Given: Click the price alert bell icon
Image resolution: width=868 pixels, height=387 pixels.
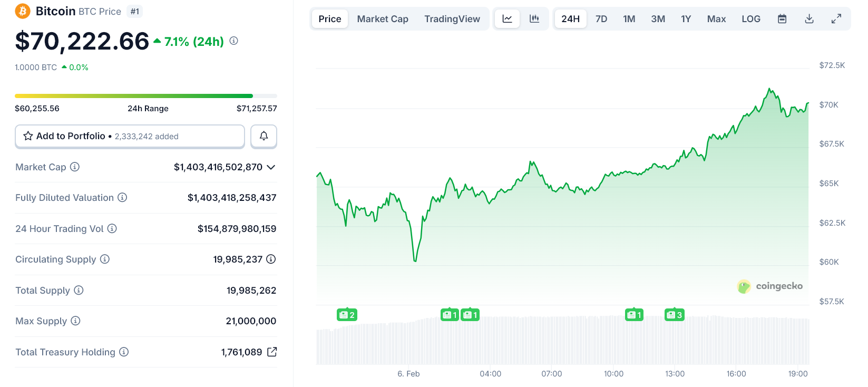Looking at the screenshot, I should click(x=264, y=136).
